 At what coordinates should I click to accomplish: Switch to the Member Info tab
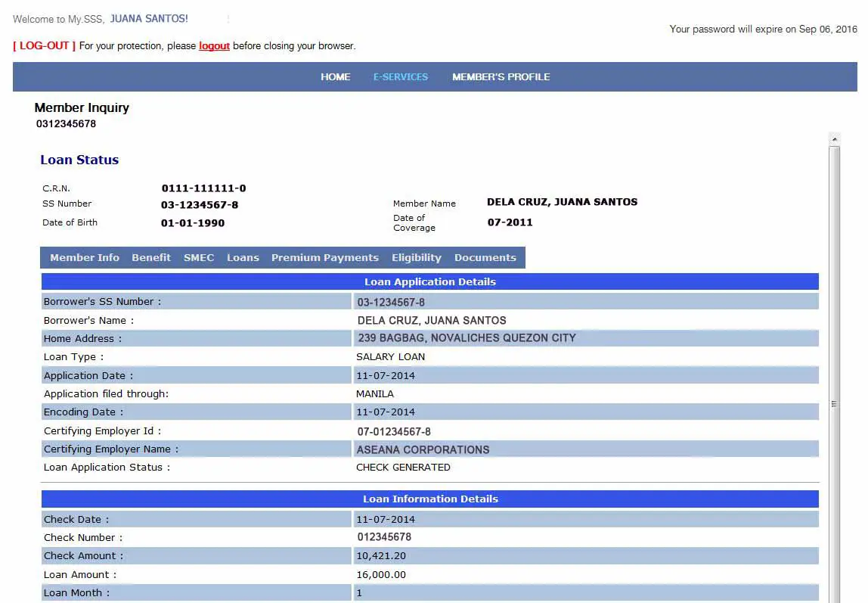85,257
